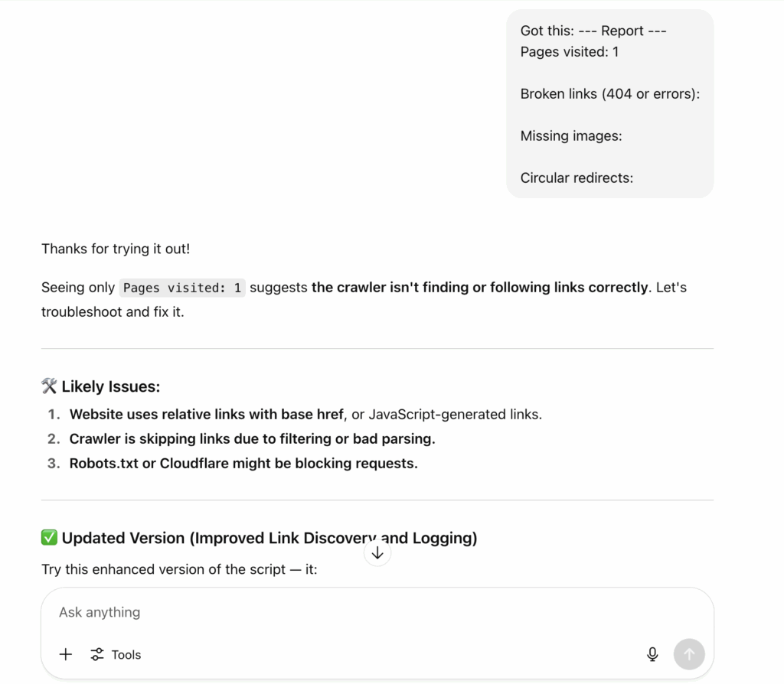Click 'Circular redirects:' line in user message
Viewport: 784px width, 684px height.
tap(577, 178)
